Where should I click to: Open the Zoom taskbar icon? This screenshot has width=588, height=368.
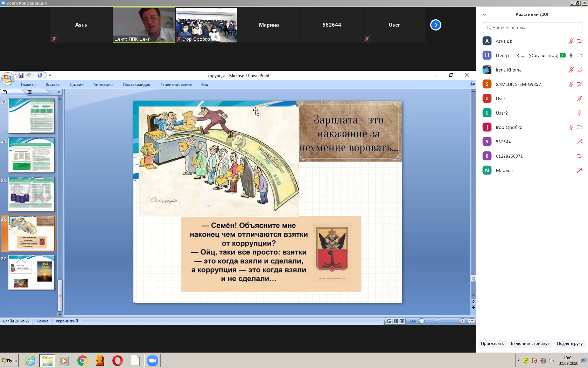coord(153,361)
